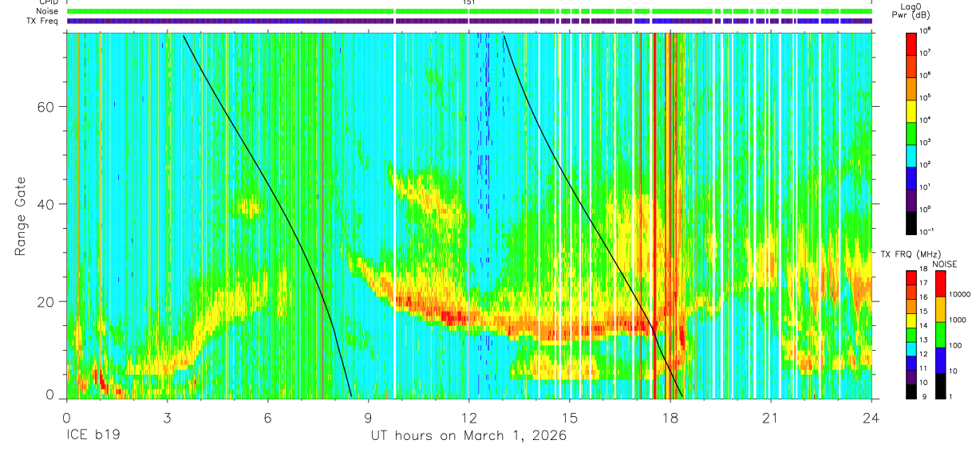
Task: Click the TX FRQ scale label '13'
Action: [x=925, y=340]
